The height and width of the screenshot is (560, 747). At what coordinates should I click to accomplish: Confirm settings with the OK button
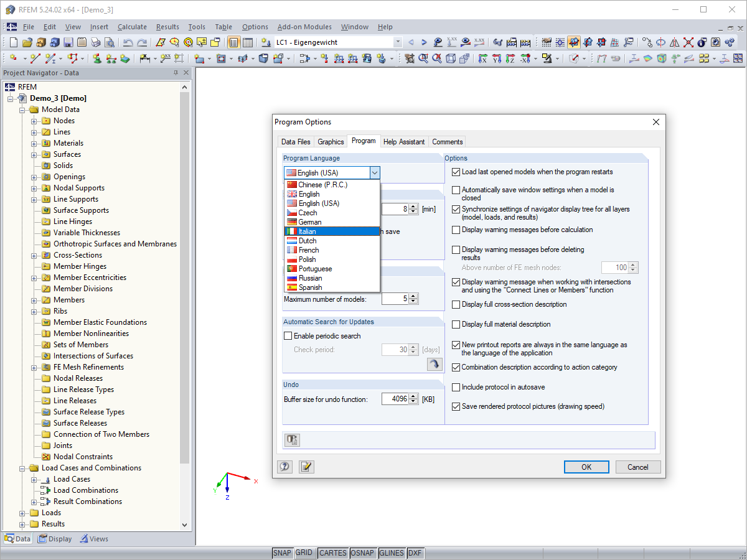[x=586, y=467]
